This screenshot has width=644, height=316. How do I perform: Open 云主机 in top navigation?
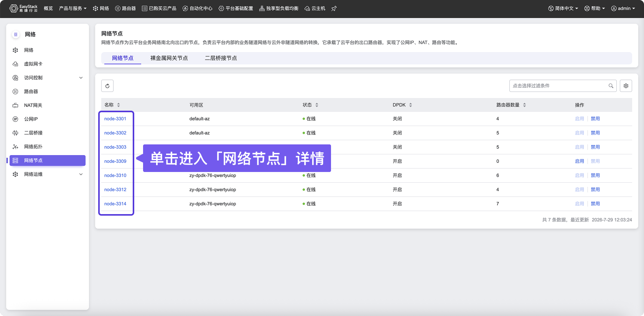(x=315, y=8)
